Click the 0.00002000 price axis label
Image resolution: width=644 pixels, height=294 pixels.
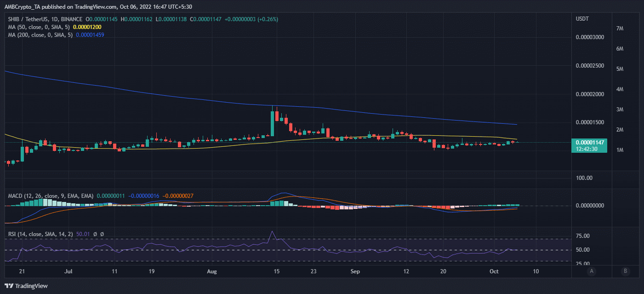coord(591,94)
